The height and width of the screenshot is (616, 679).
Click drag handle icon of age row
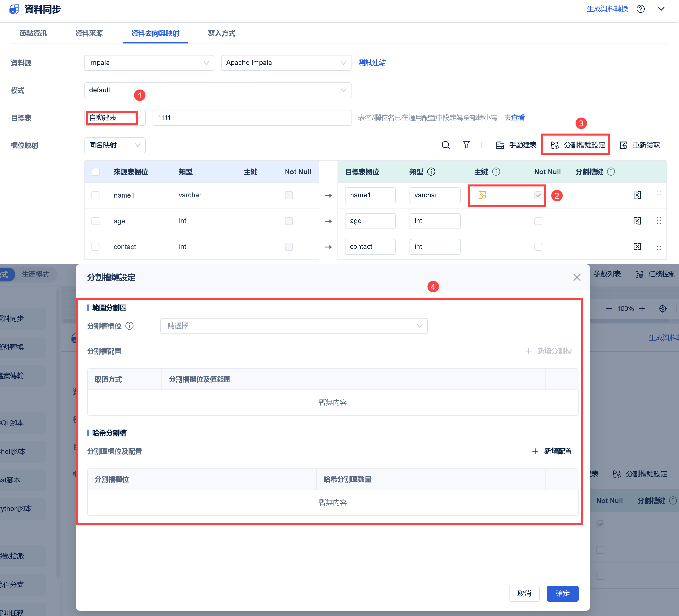tap(659, 221)
